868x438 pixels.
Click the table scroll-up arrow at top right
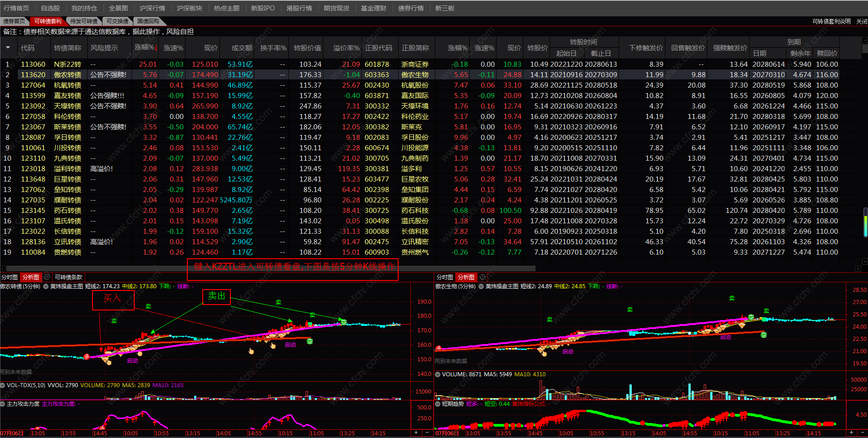click(x=864, y=41)
